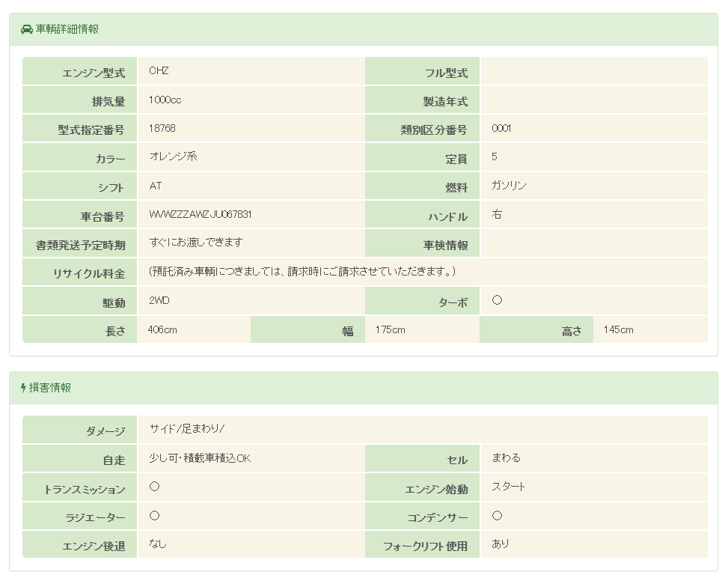728x578 pixels.
Task: Click the model designation number 18768
Action: [x=162, y=128]
